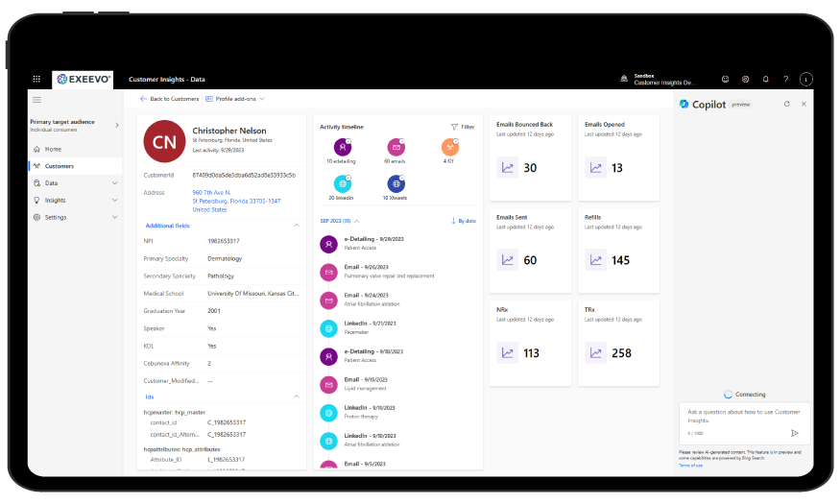This screenshot has height=504, width=840.
Task: Open the feedback smiley icon
Action: point(725,80)
